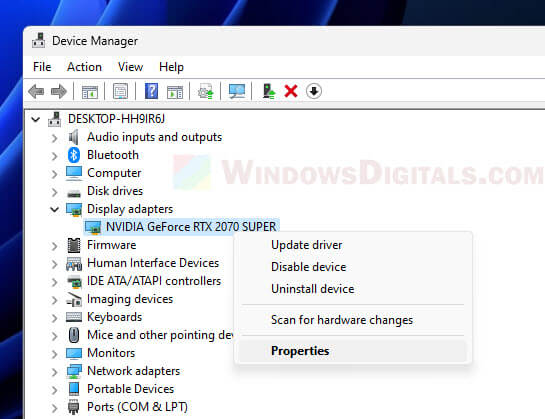
Task: Toggle the show/hide console tree toolbar icon
Action: point(90,92)
